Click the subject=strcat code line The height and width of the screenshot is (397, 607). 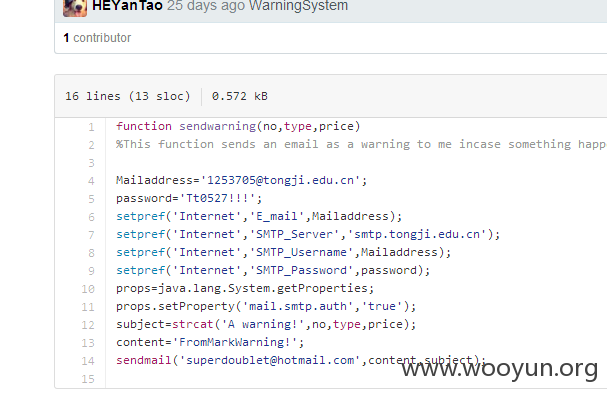(266, 324)
